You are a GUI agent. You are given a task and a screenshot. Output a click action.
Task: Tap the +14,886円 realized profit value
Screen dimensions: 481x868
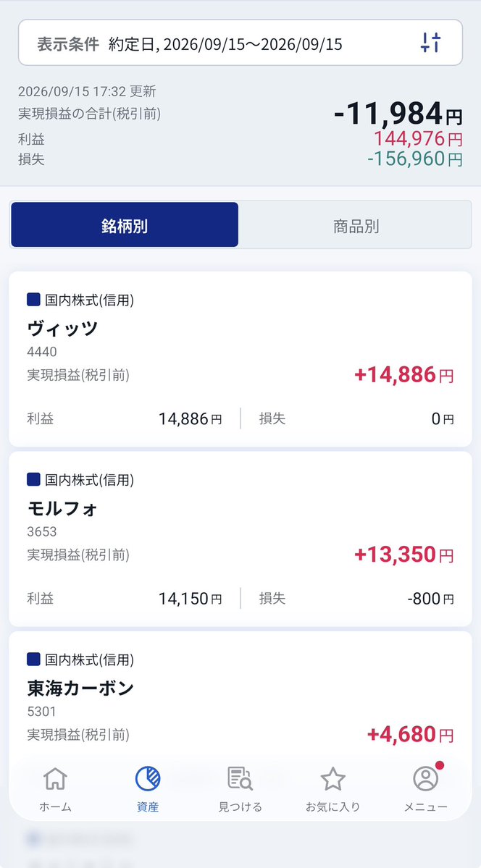(404, 375)
